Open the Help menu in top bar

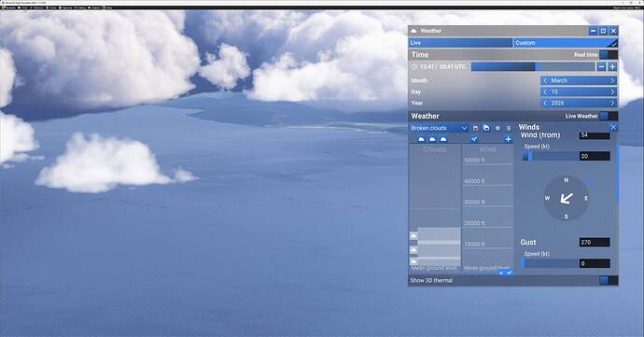coord(107,7)
